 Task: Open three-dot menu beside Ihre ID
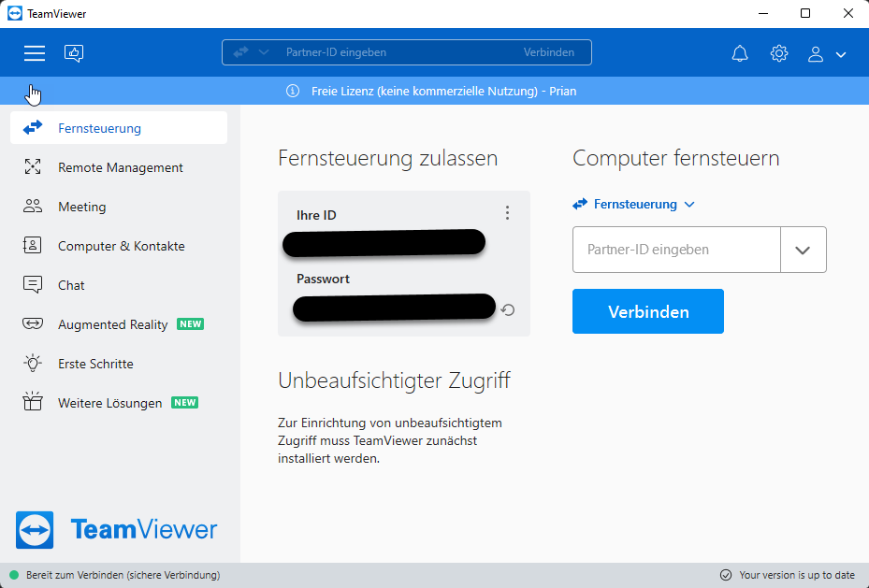[507, 213]
